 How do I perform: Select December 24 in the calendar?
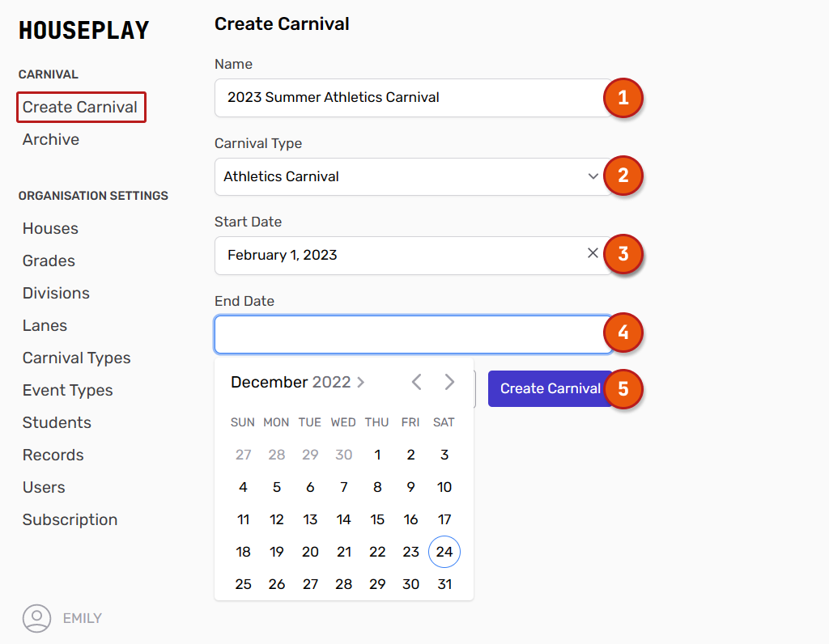pos(444,552)
